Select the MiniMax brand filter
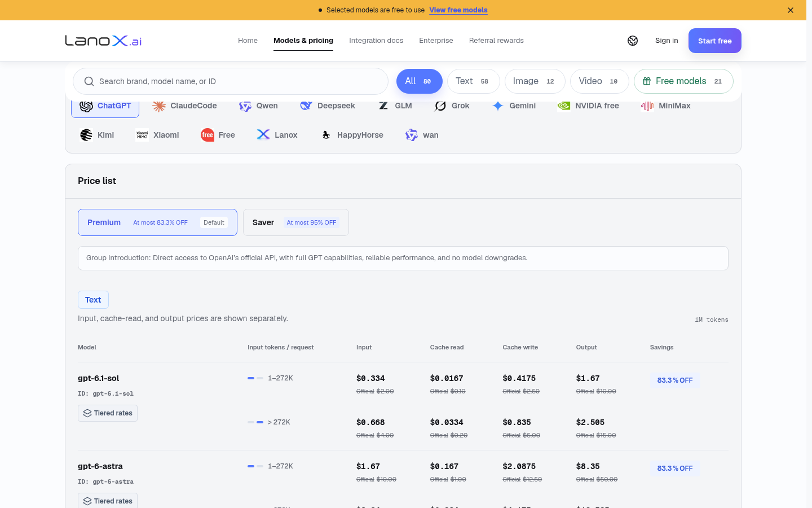 coord(666,106)
